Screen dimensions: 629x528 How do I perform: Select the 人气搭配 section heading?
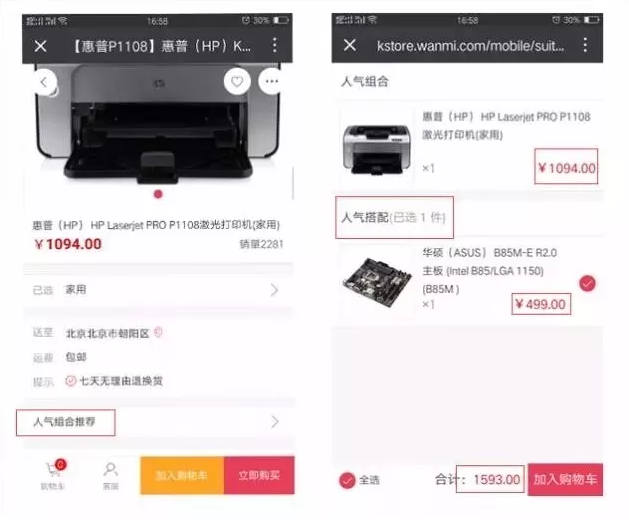pyautogui.click(x=365, y=217)
